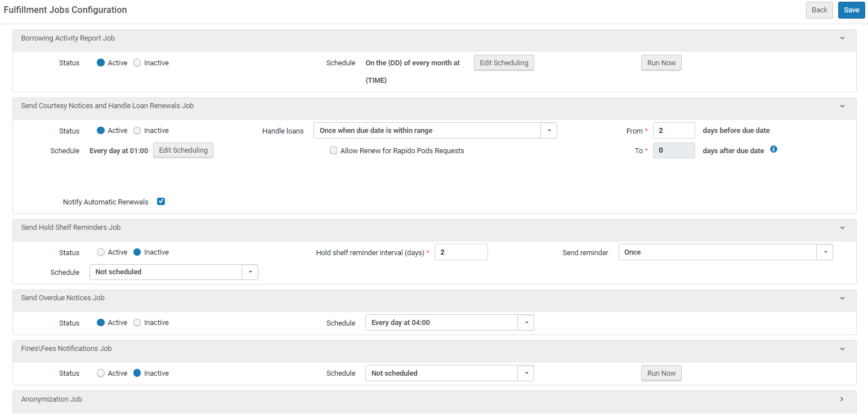Run Now the Fines\Fees Notifications Job
Image resolution: width=868 pixels, height=414 pixels.
tap(661, 373)
